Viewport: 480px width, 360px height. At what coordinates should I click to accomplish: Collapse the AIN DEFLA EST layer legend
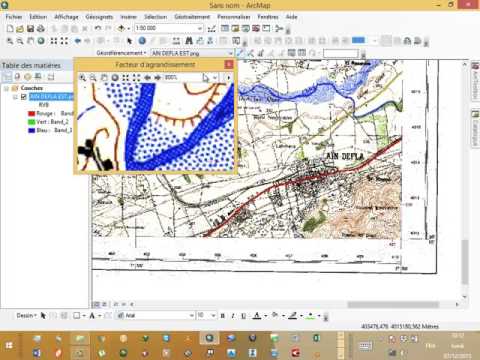[15, 97]
